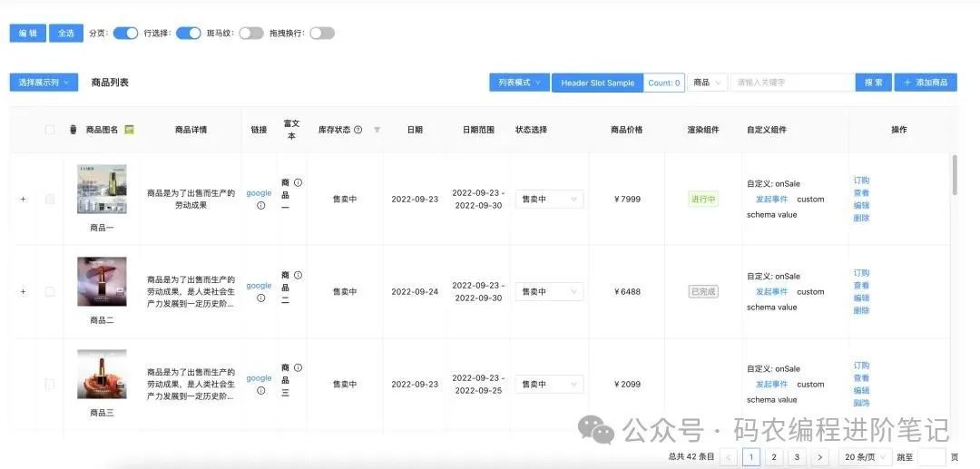Go to pagination page 2
The image size is (980, 469).
point(774,457)
